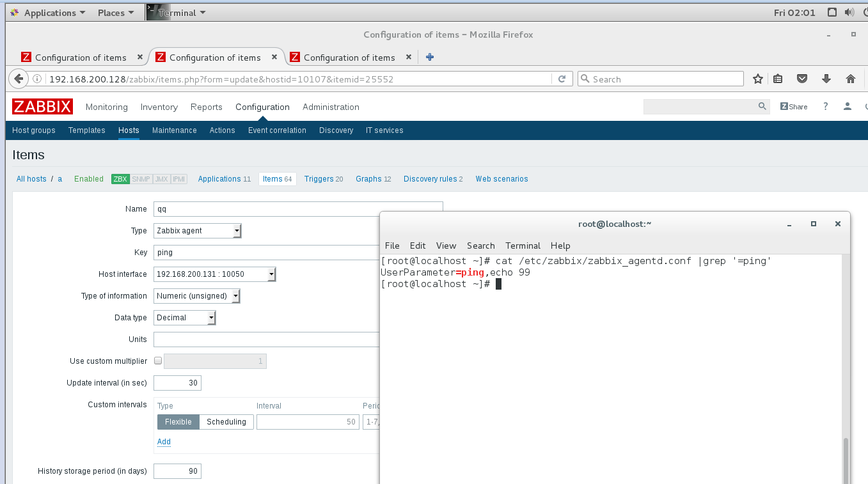This screenshot has width=868, height=484.
Task: Open the user profile icon
Action: pyautogui.click(x=848, y=107)
